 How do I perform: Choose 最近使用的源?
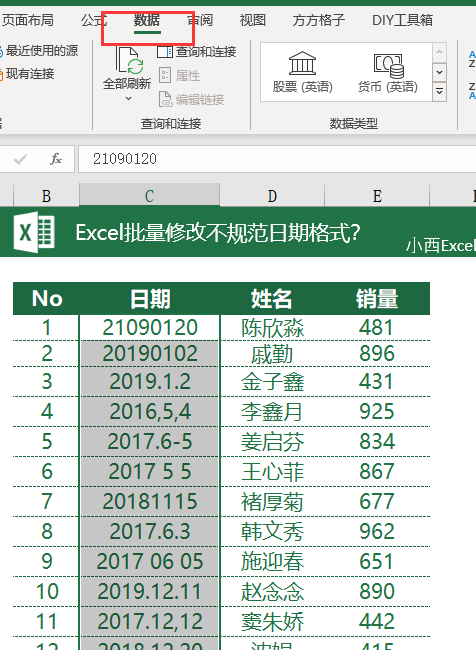(x=39, y=51)
